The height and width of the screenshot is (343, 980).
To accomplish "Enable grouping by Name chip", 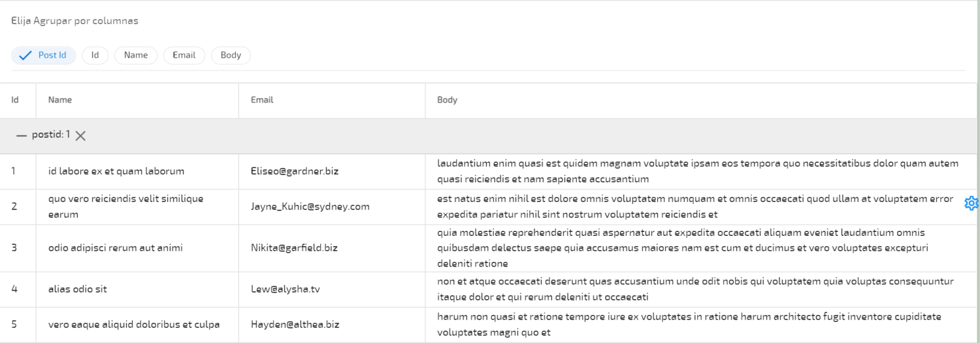I will 136,56.
